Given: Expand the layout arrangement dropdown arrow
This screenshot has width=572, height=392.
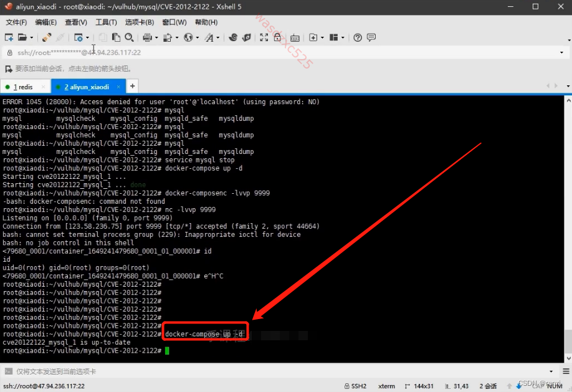Looking at the screenshot, I should point(343,37).
